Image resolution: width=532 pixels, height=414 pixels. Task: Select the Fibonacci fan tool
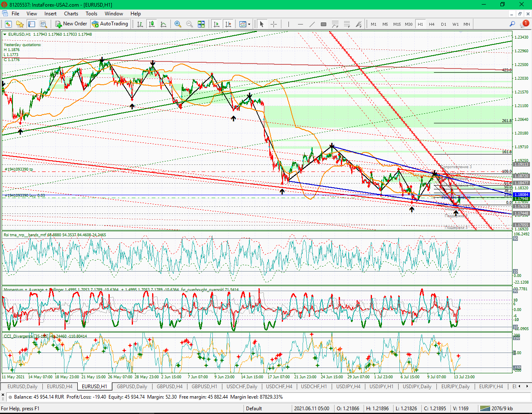(x=358, y=24)
